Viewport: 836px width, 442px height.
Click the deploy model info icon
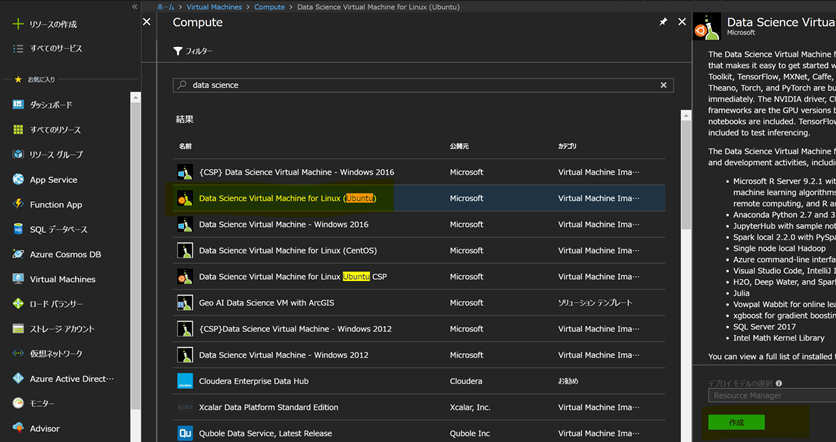[779, 383]
